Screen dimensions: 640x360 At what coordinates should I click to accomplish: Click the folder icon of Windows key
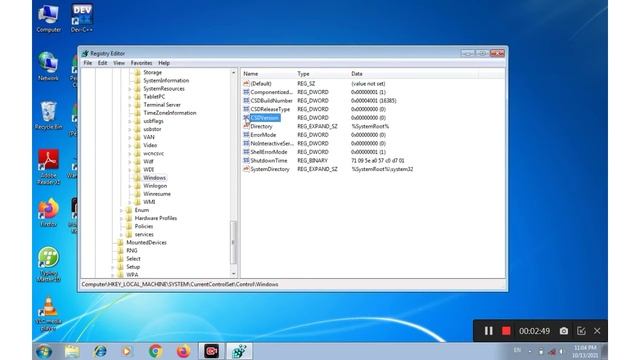138,178
